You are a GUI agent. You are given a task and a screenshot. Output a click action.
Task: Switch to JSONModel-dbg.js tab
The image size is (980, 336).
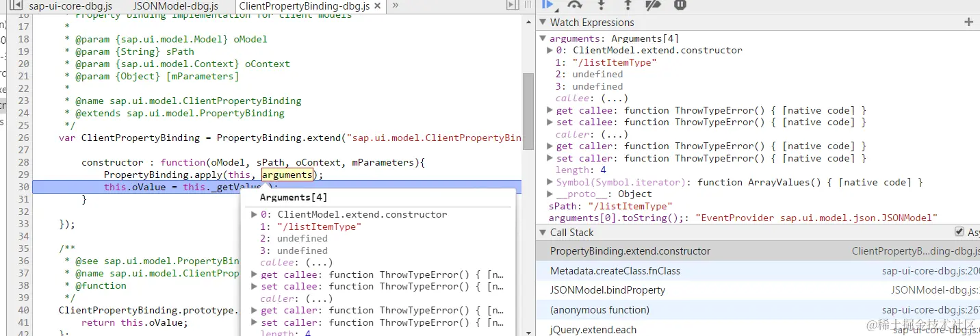coord(175,6)
